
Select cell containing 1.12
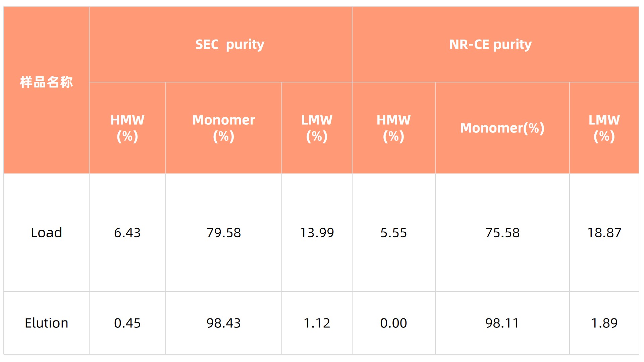(317, 323)
